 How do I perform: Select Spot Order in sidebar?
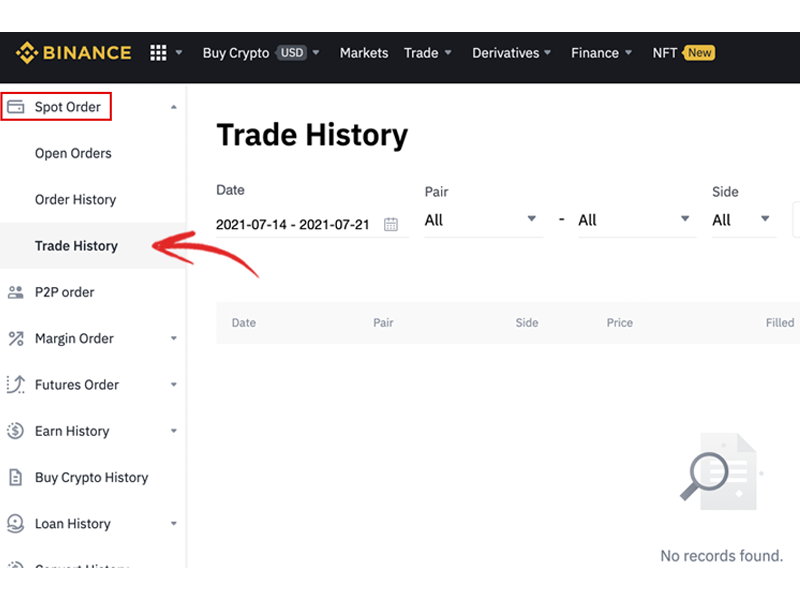coord(68,107)
